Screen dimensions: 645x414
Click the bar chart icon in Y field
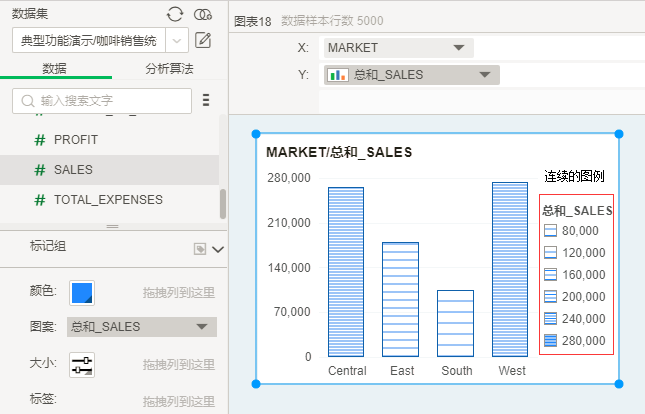coord(338,75)
